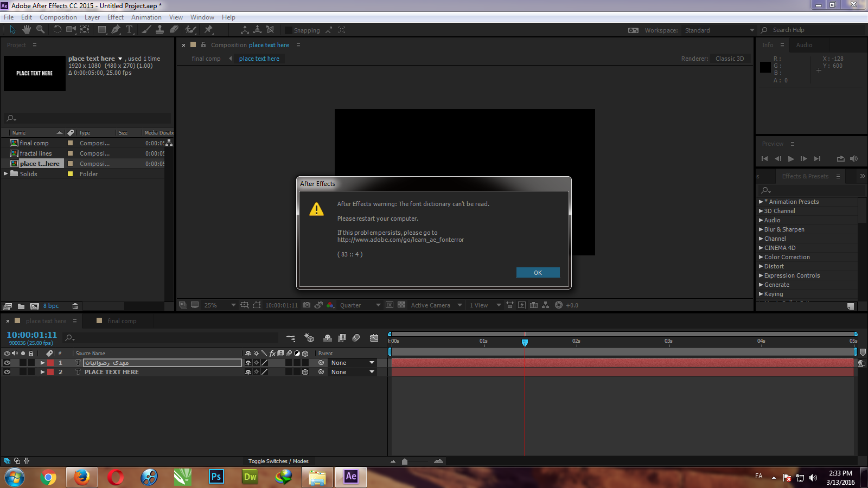Click the Classic 3D renderer button
The height and width of the screenshot is (488, 868).
730,59
